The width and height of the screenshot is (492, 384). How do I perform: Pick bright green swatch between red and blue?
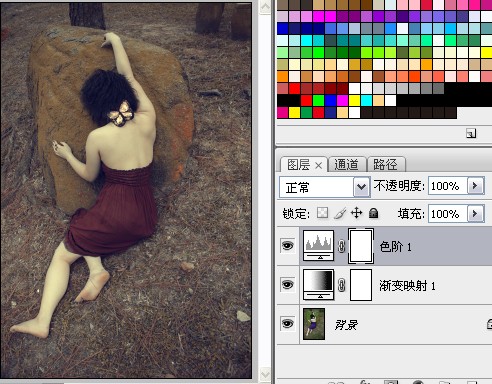tap(318, 100)
